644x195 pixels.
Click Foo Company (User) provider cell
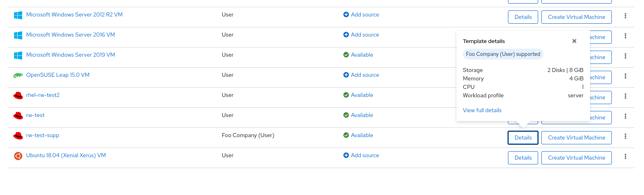click(x=248, y=135)
